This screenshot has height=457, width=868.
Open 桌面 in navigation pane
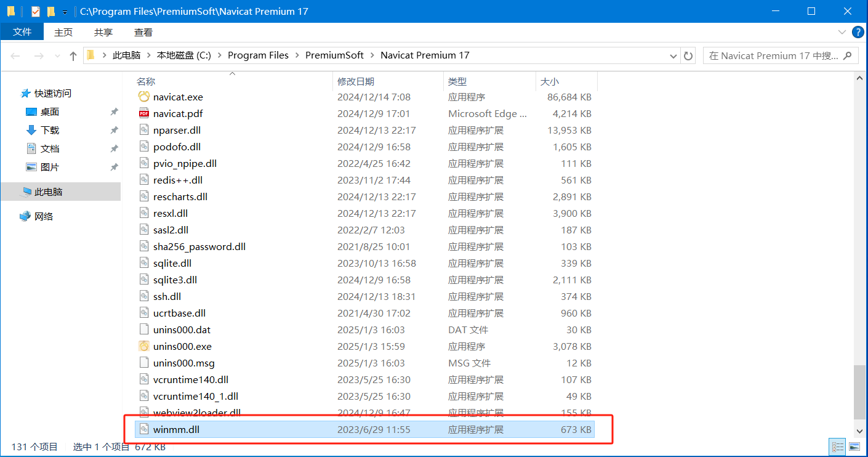[x=50, y=111]
